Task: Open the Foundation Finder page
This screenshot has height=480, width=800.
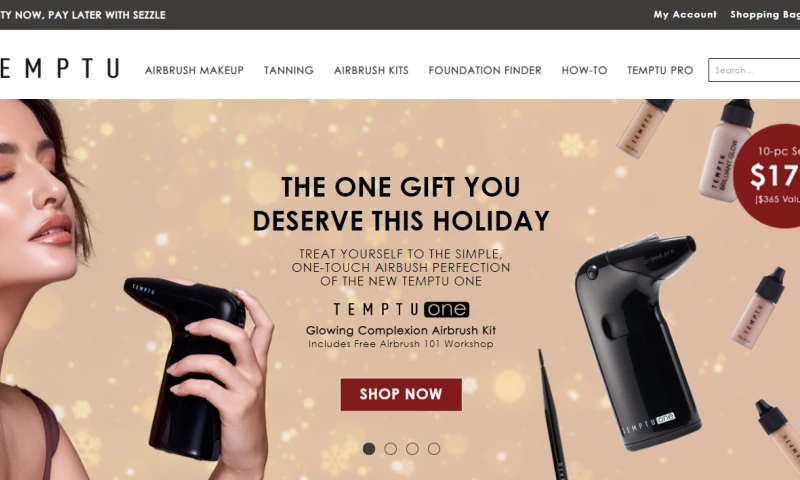Action: tap(485, 70)
